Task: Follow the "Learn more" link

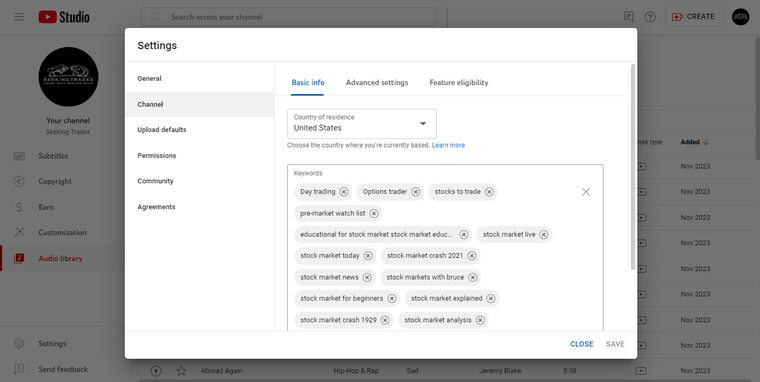Action: pos(448,145)
